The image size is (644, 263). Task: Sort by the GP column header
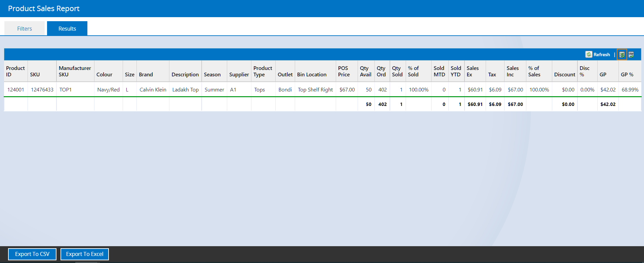[x=608, y=71]
